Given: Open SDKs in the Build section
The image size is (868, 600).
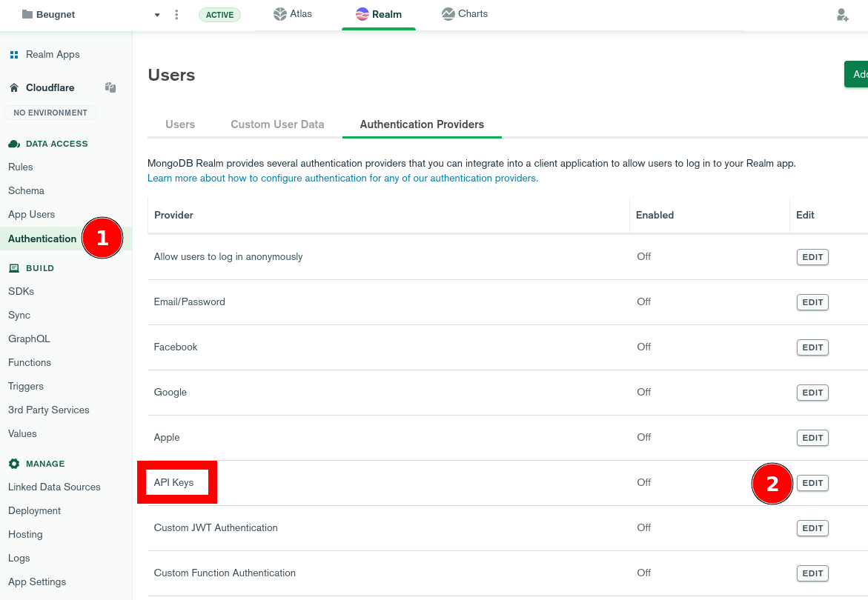Looking at the screenshot, I should point(21,291).
